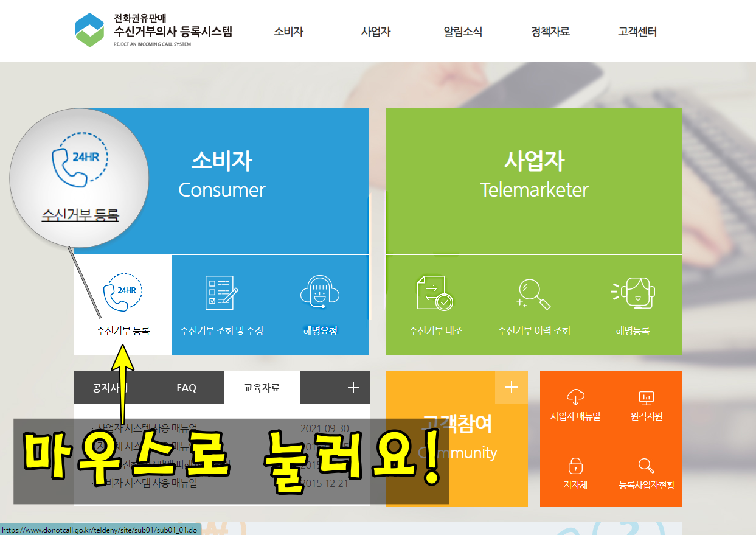Click the 수신거부의사 등록시스템 site logo
The width and height of the screenshot is (756, 535).
click(154, 30)
